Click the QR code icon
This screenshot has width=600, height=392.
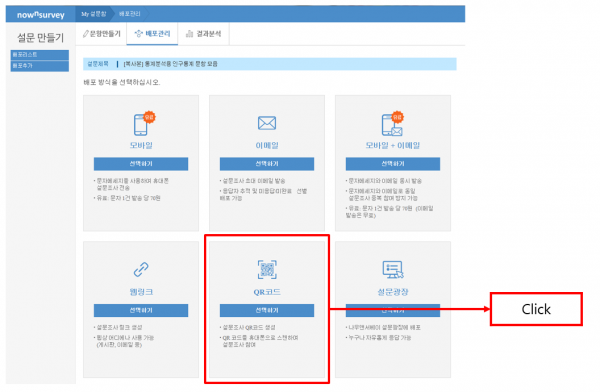(x=267, y=270)
